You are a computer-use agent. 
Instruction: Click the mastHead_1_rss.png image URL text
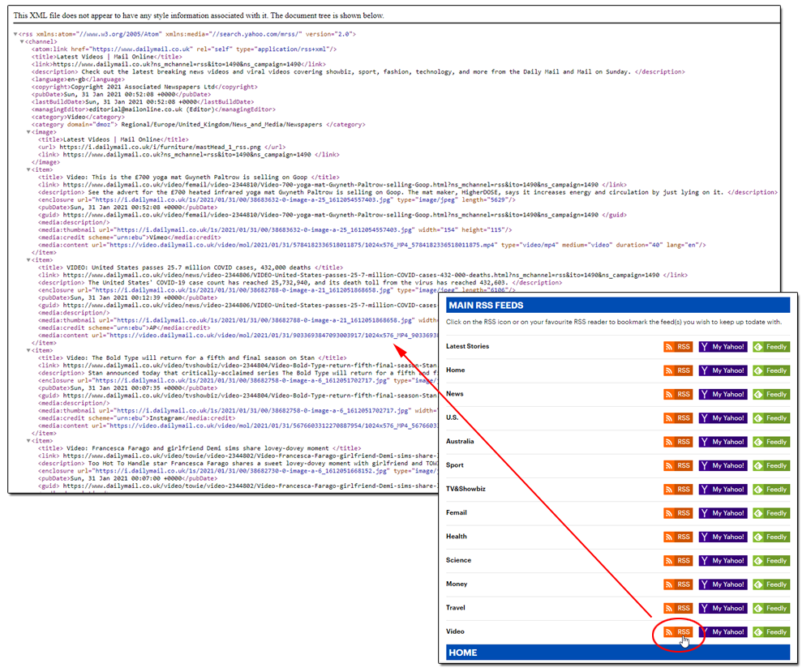161,148
